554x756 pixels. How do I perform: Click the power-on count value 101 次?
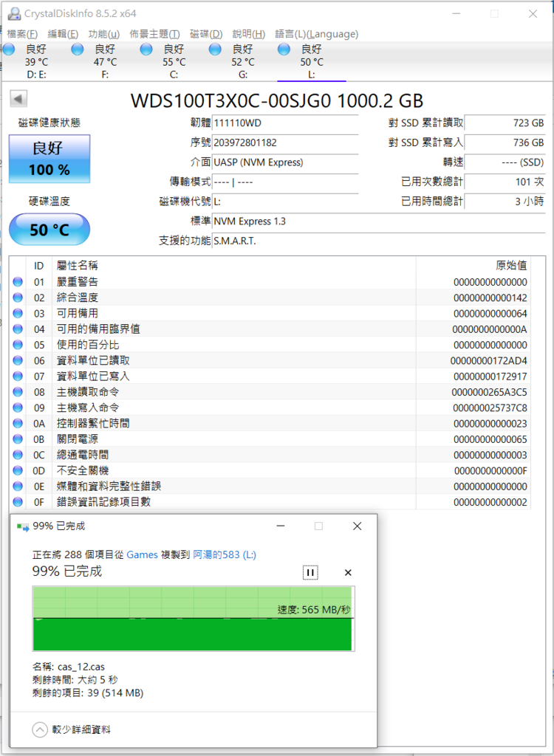pyautogui.click(x=505, y=182)
